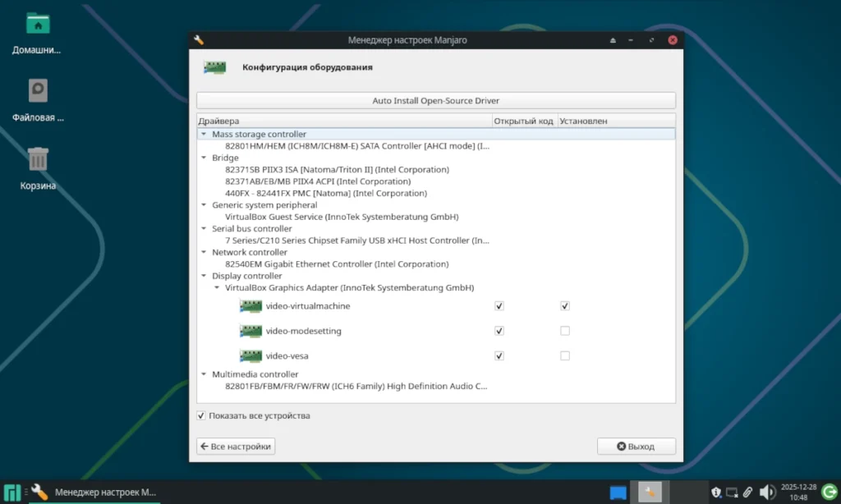Click the wrench icon in window title bar

pos(199,40)
